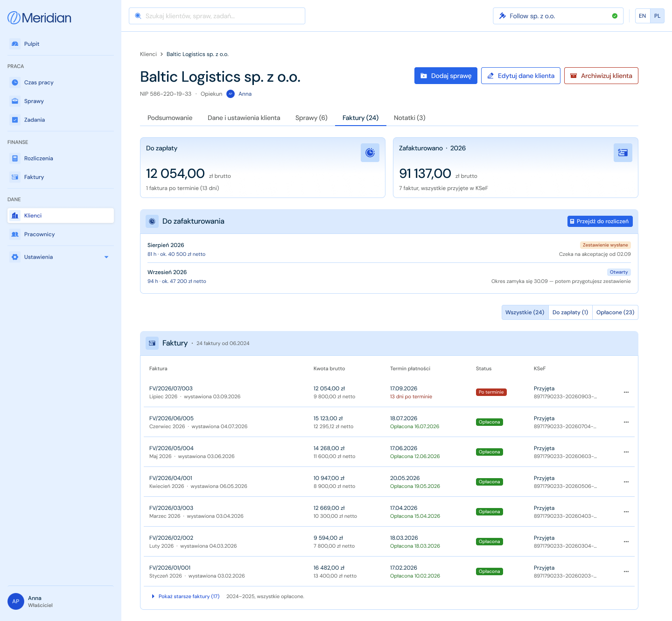Open the Anna owner profile in sidebar
The image size is (672, 621).
point(61,601)
